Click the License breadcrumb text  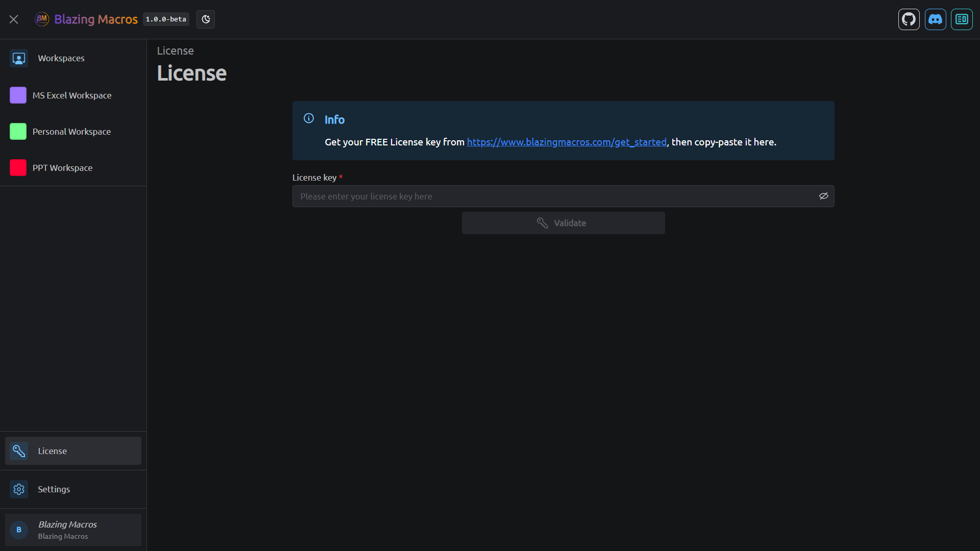click(175, 51)
